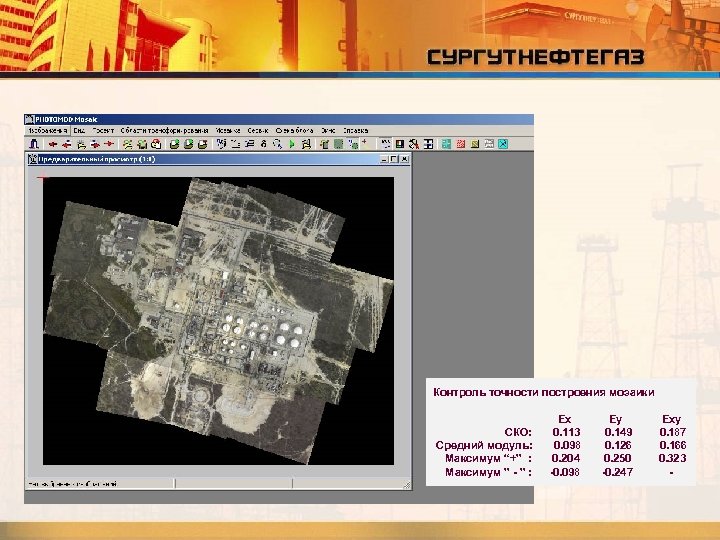Viewport: 720px width, 540px height.
Task: Click heading Контроль точности построения мозаики
Action: point(544,392)
